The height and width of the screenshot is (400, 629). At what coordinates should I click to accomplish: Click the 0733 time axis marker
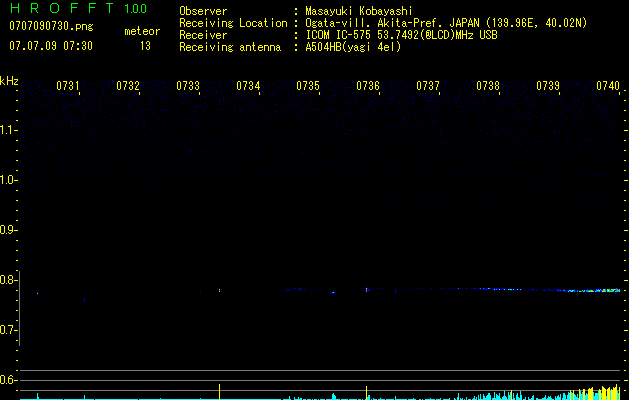(188, 86)
